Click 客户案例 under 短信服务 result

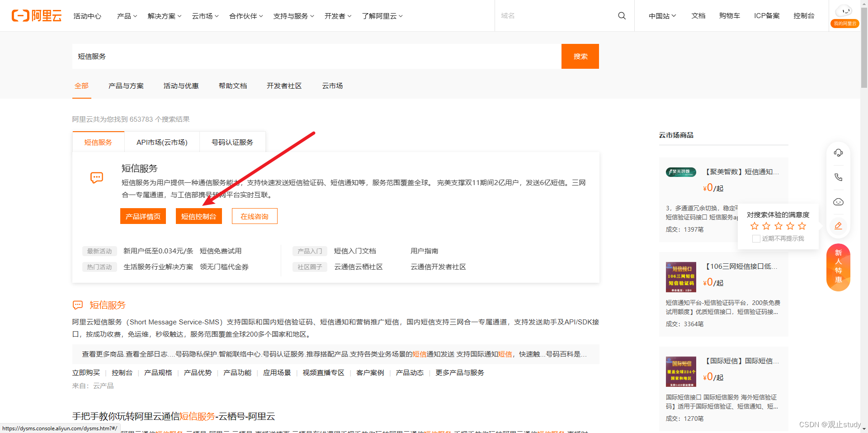click(370, 372)
